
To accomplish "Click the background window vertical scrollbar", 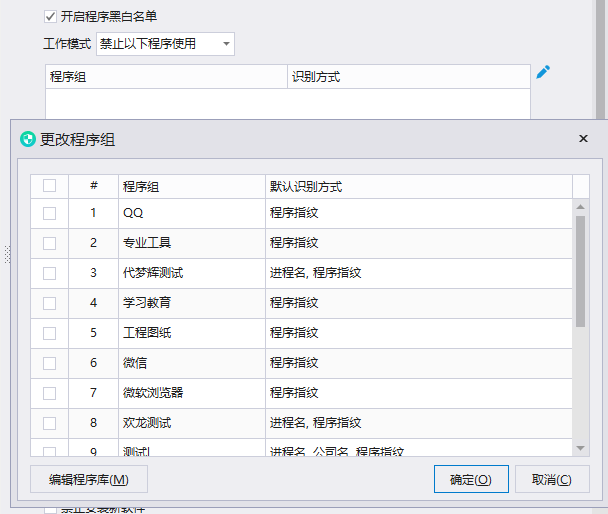I will 600,58.
